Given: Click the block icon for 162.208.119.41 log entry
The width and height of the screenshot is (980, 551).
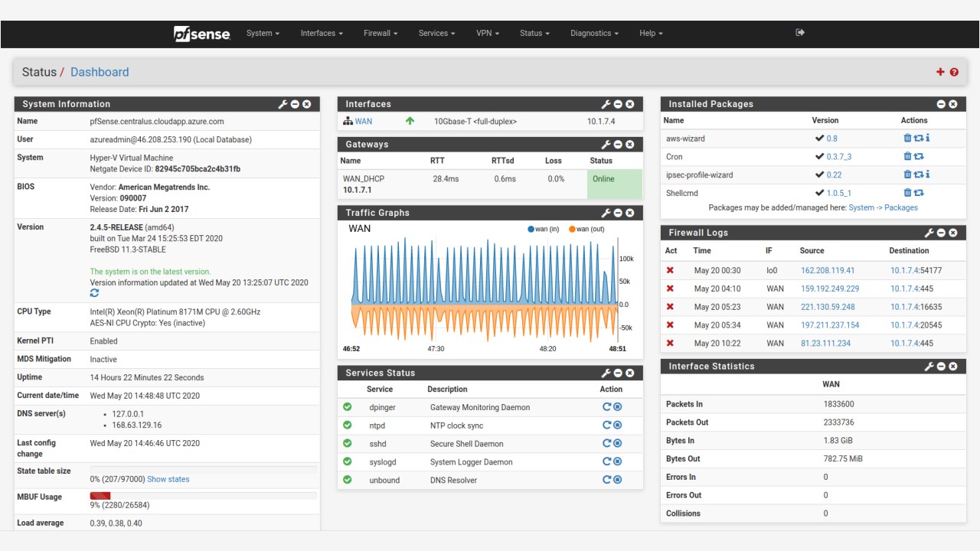Looking at the screenshot, I should point(671,270).
